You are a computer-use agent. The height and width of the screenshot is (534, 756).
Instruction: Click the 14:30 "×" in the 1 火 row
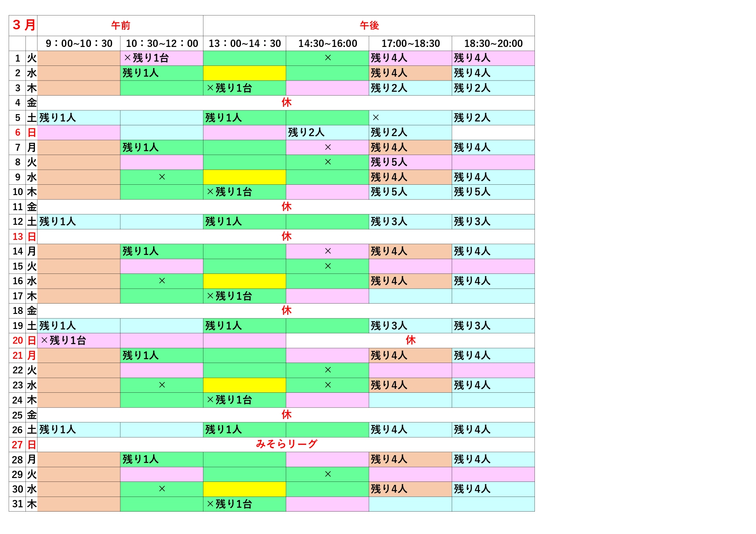point(328,58)
